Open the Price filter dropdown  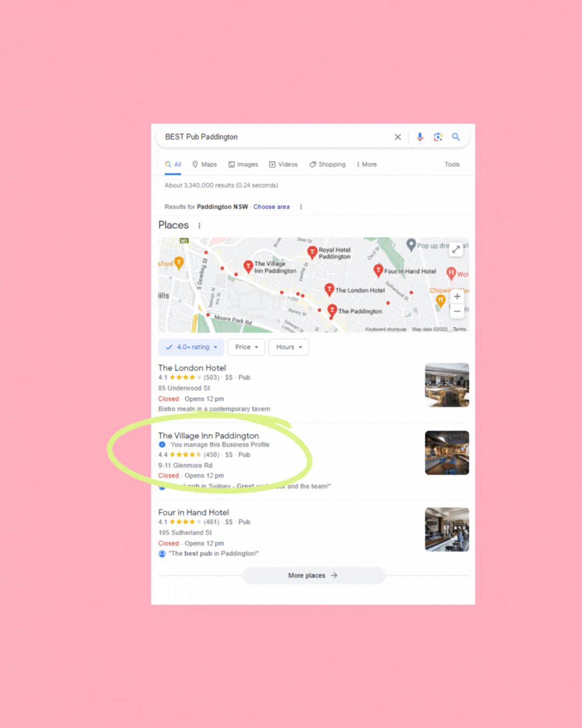(x=246, y=347)
